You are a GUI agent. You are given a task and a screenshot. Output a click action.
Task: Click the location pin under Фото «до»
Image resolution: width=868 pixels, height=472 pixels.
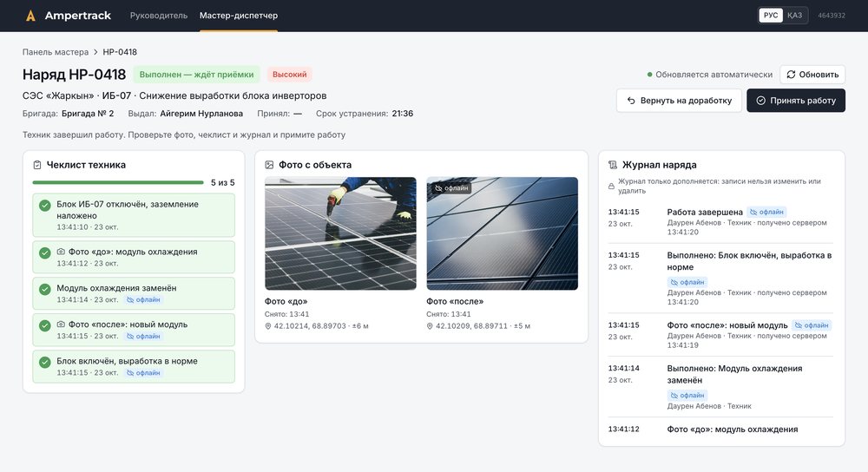pyautogui.click(x=268, y=326)
